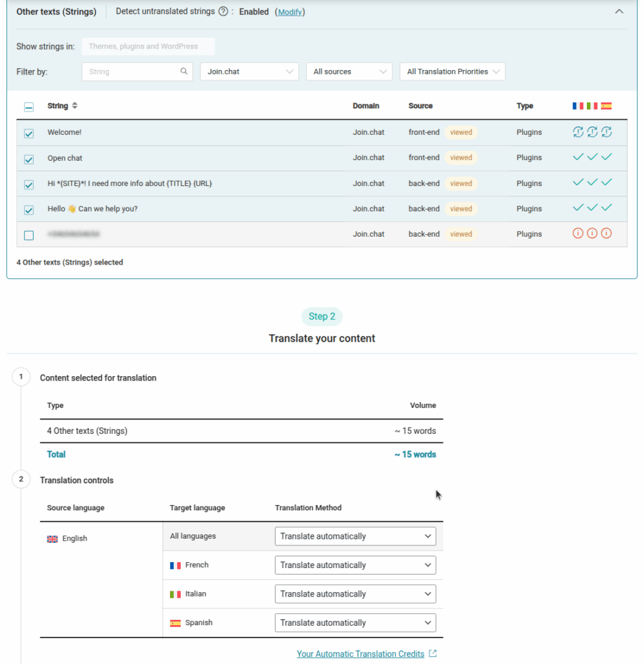Image resolution: width=644 pixels, height=664 pixels.
Task: Click the help icon beside Detect untranslated strings
Action: [223, 12]
